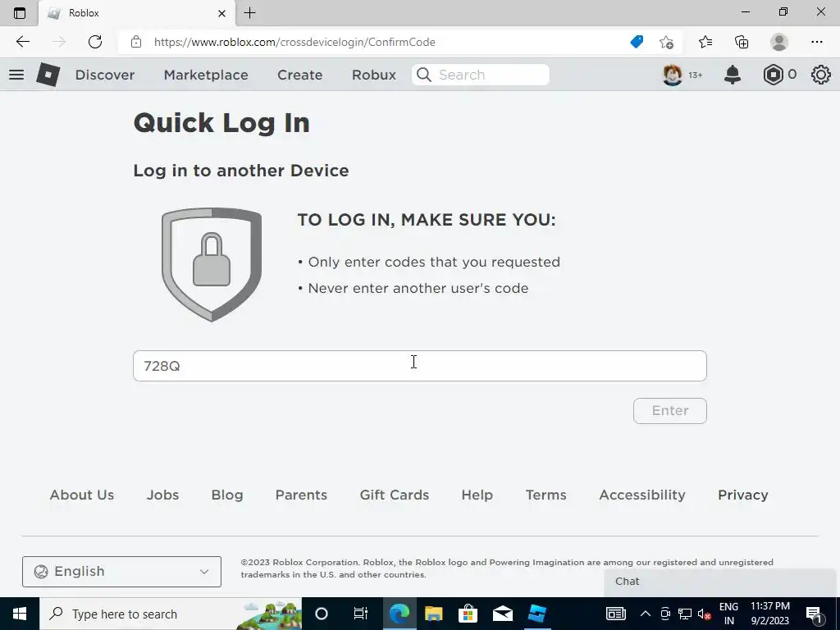Open the Accessibility footer link
The image size is (840, 630).
coord(642,495)
